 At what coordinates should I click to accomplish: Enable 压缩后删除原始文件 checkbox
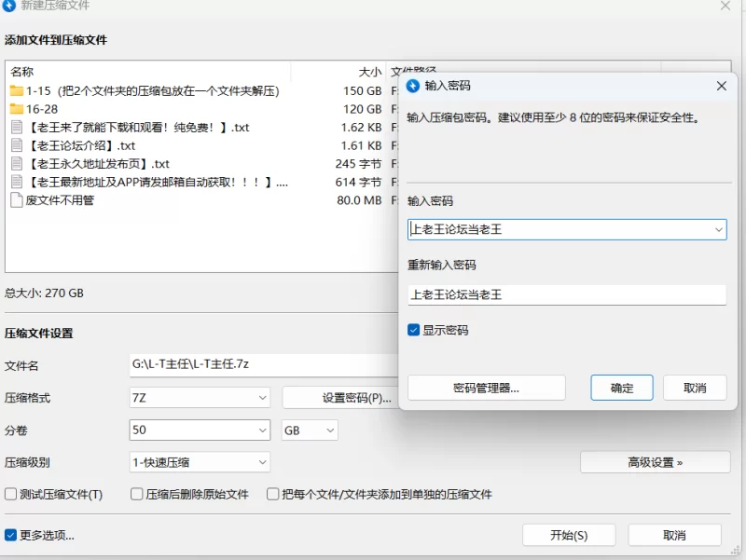pyautogui.click(x=137, y=495)
